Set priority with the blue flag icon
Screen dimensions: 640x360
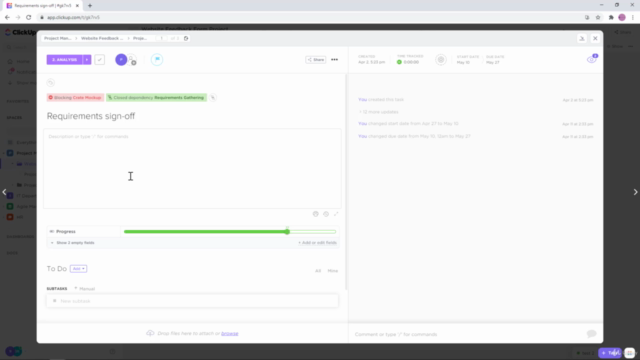click(157, 60)
